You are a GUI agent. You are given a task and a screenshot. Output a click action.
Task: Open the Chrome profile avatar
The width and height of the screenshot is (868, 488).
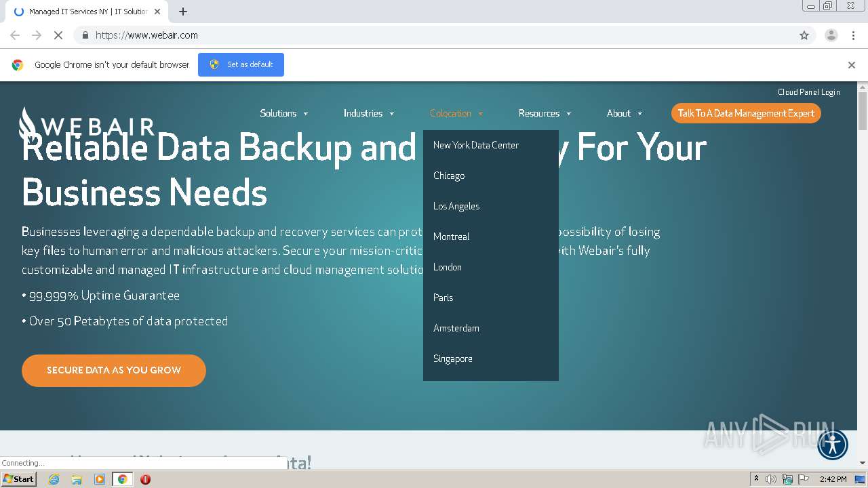(831, 35)
